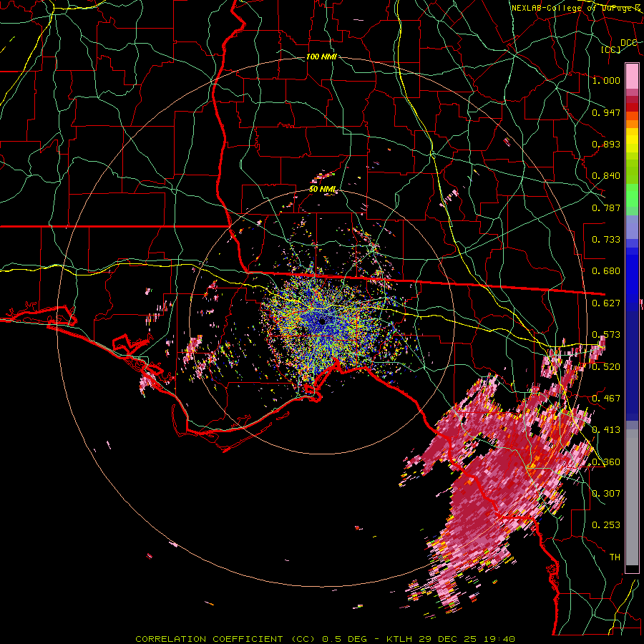Image resolution: width=644 pixels, height=644 pixels.
Task: Click the TH label on the scale
Action: 615,557
